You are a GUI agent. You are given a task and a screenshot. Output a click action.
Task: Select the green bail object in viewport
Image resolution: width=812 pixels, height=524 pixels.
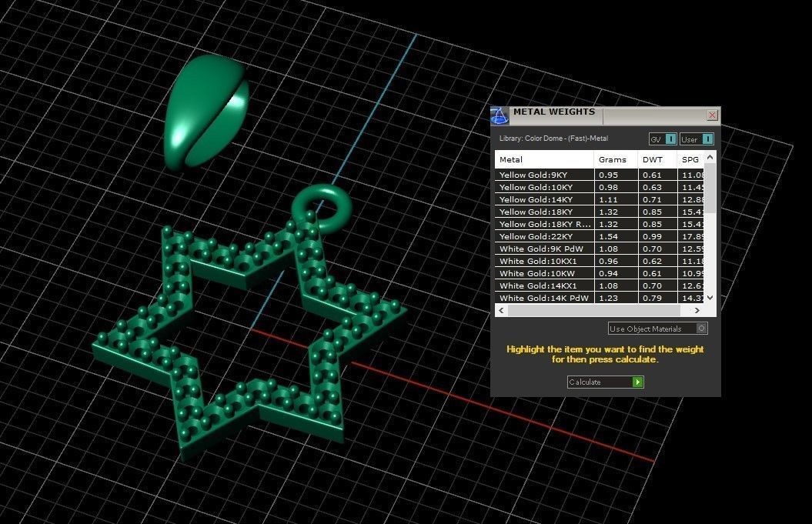[x=206, y=112]
